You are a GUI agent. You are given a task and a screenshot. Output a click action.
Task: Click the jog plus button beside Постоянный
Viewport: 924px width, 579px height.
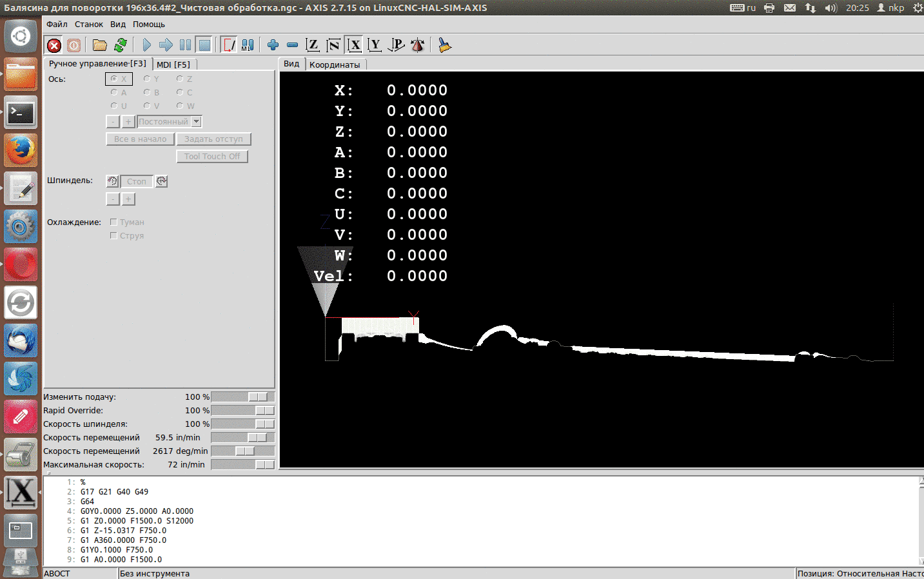pos(128,121)
